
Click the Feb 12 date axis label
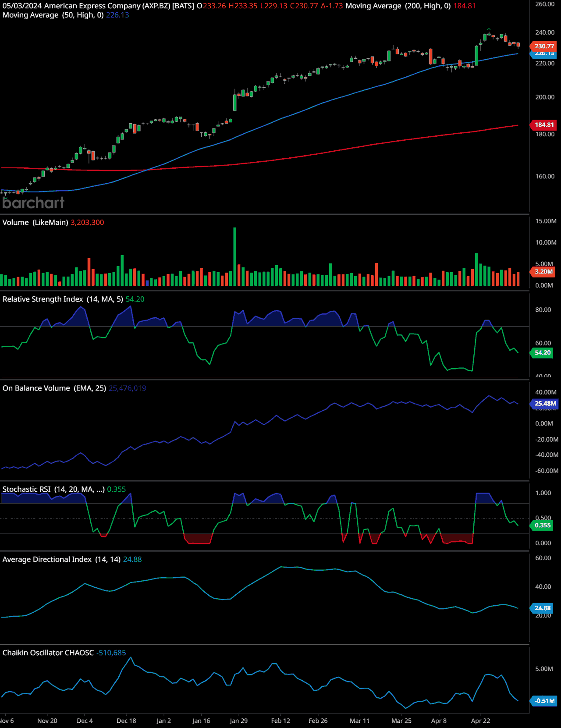point(280,721)
